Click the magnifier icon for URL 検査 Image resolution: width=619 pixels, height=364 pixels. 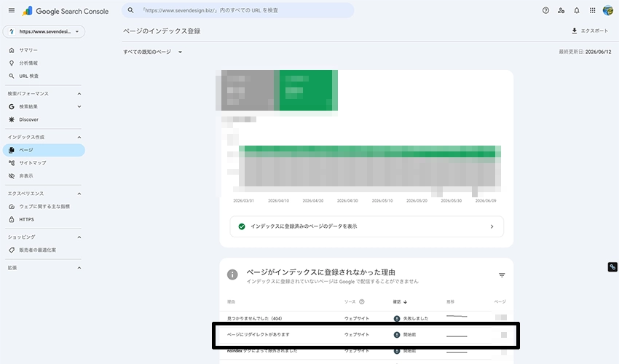(x=12, y=76)
